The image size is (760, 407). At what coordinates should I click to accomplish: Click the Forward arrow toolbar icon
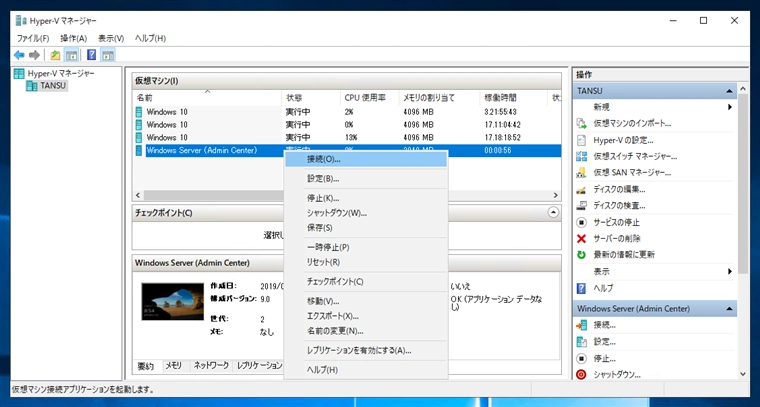point(34,55)
